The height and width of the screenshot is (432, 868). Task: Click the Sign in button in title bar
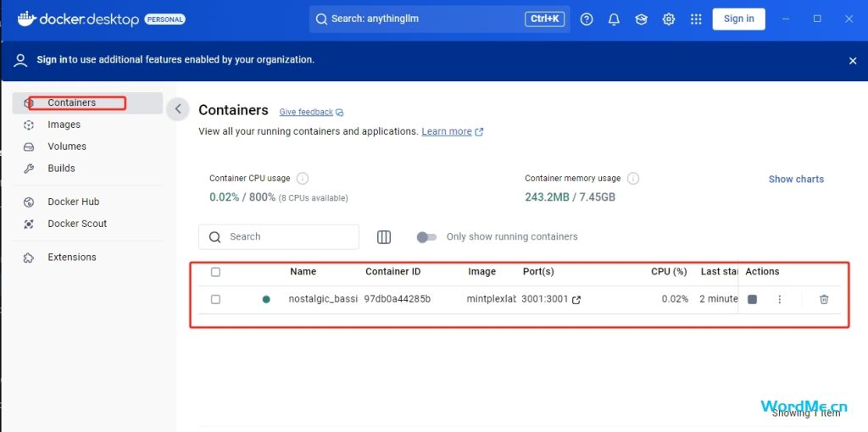(x=738, y=19)
